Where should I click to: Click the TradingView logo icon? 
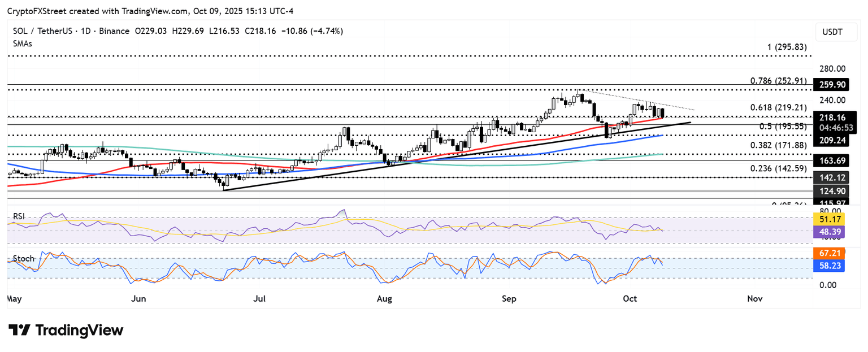tap(19, 330)
